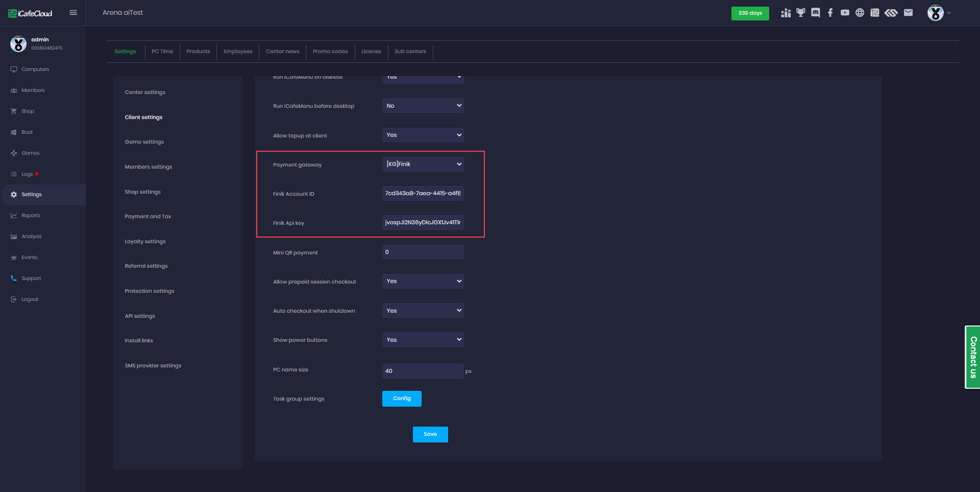Open the Employees tab

point(238,52)
